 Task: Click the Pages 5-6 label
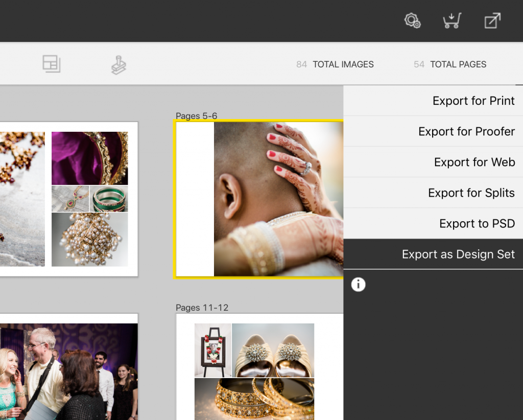pos(197,116)
